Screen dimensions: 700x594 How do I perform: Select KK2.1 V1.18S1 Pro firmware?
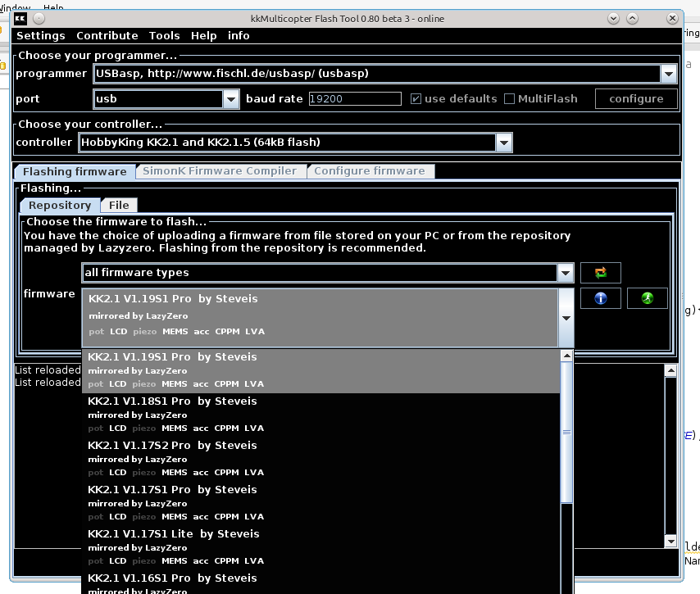click(x=320, y=415)
